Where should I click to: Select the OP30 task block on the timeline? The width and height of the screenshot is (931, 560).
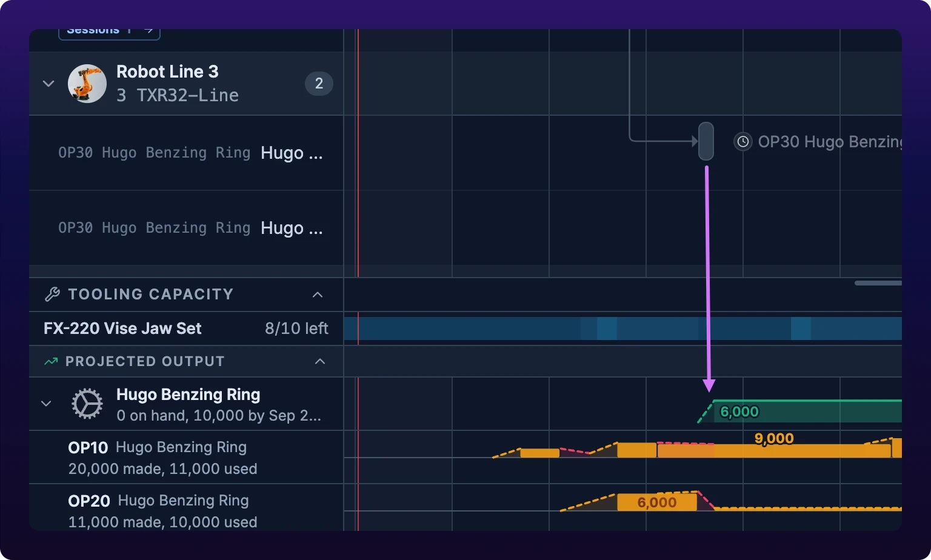click(x=706, y=141)
